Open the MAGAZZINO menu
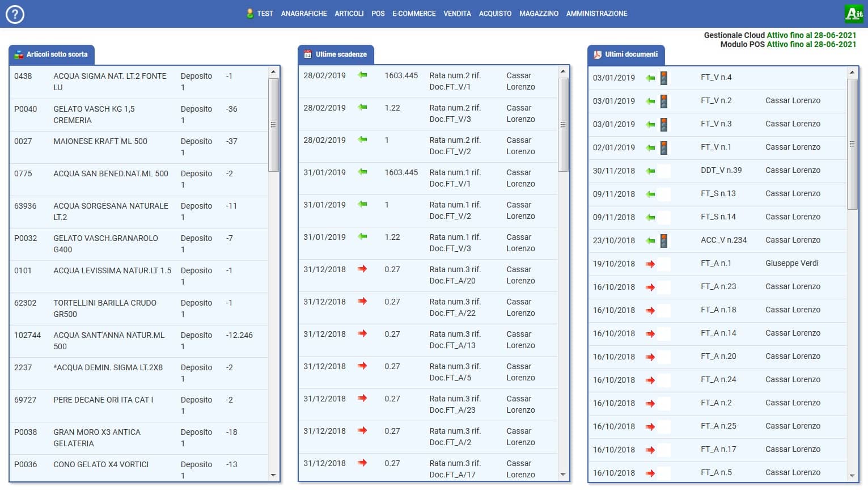The width and height of the screenshot is (868, 491). [539, 14]
